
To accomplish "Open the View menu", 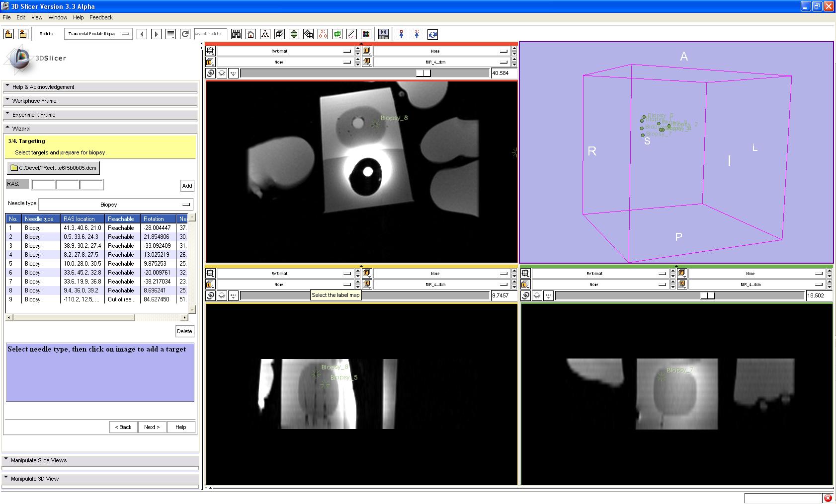I will (37, 17).
